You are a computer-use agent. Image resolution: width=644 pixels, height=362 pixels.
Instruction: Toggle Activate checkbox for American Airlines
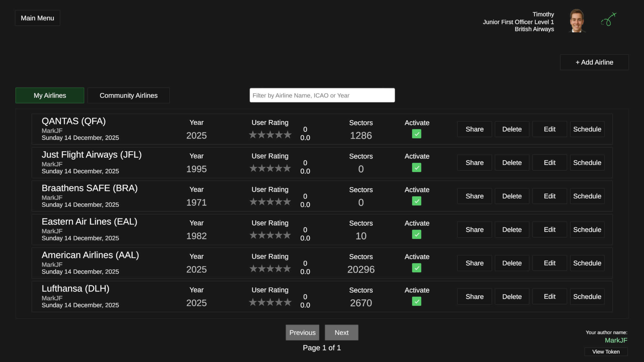pos(416,268)
